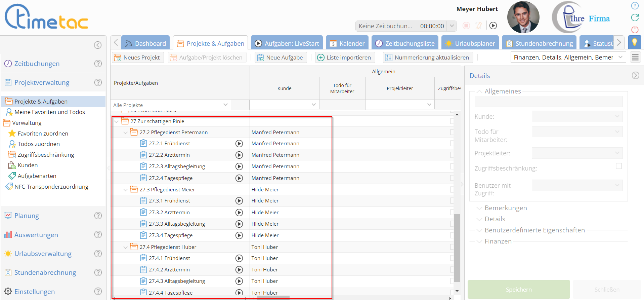This screenshot has height=300, width=644.
Task: Select Meine Favoriten und Todos in sidebar
Action: coord(49,112)
